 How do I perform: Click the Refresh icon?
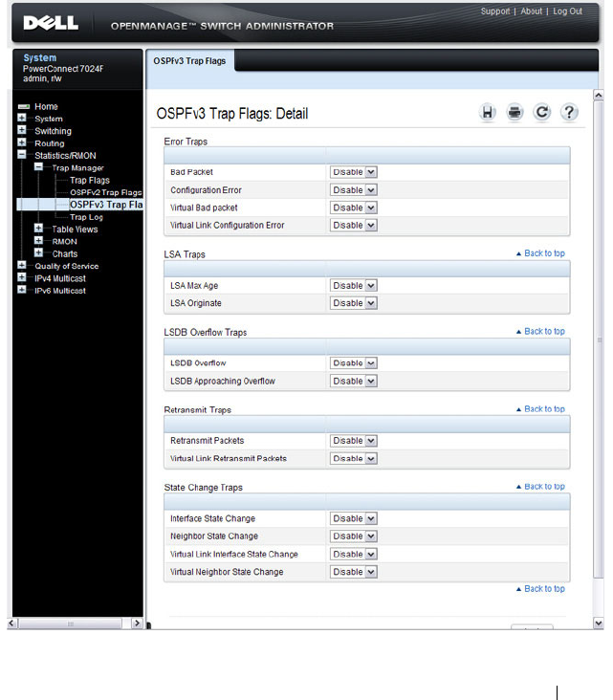point(542,113)
